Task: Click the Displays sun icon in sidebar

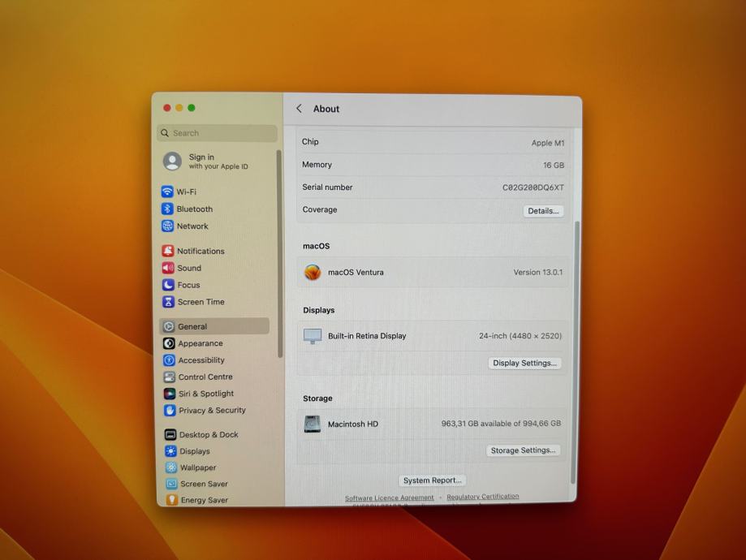Action: click(170, 451)
